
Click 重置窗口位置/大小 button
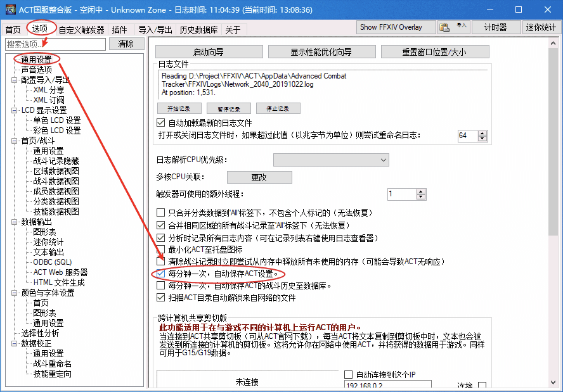[x=435, y=52]
